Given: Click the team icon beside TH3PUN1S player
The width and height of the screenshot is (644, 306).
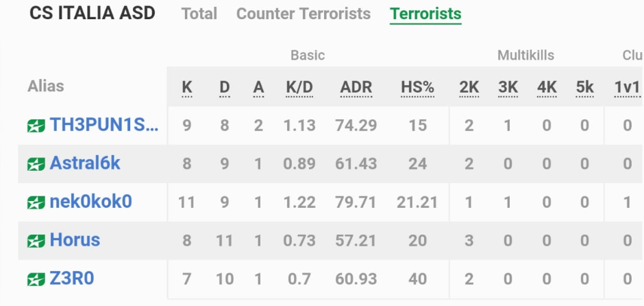Looking at the screenshot, I should coord(36,126).
